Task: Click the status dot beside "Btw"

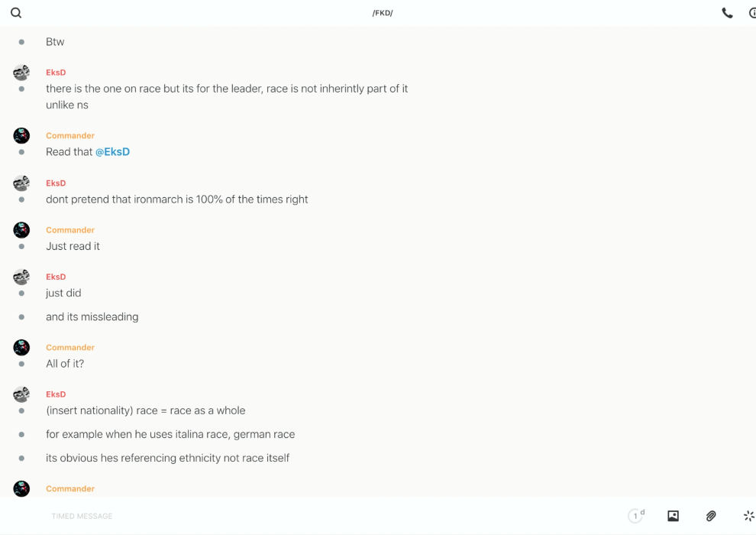Action: pos(21,42)
